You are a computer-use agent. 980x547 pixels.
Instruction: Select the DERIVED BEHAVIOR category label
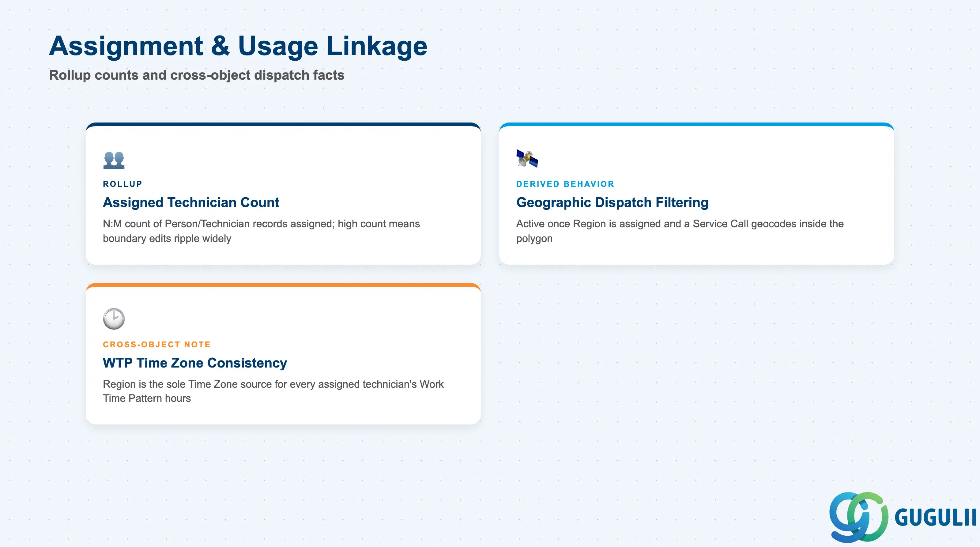point(565,184)
